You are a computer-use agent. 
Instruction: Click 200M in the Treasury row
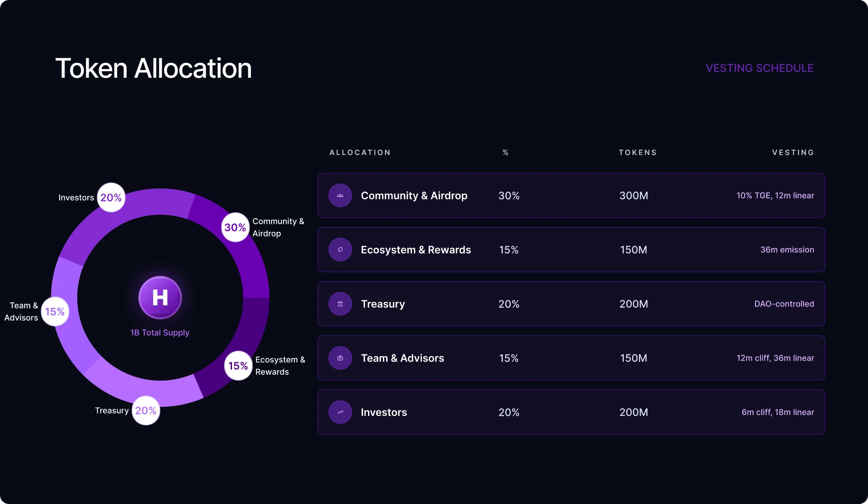634,304
